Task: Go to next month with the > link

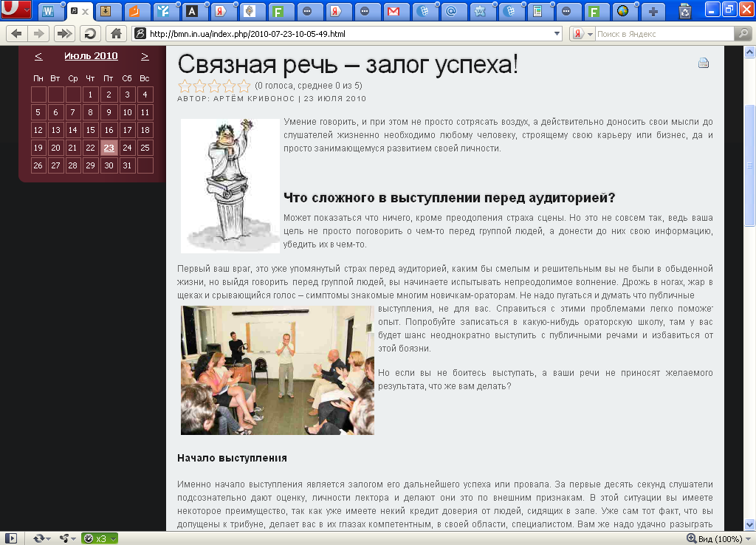Action: pos(145,56)
